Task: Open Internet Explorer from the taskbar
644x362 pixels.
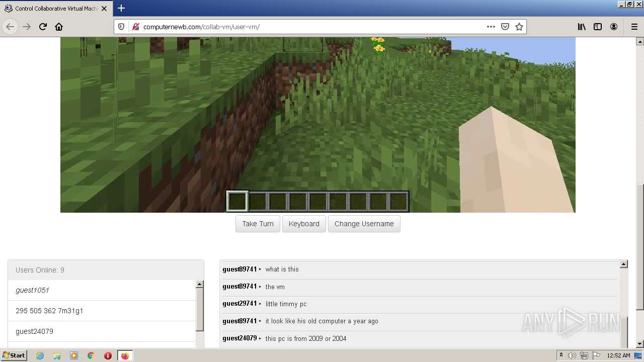Action: pos(40,355)
